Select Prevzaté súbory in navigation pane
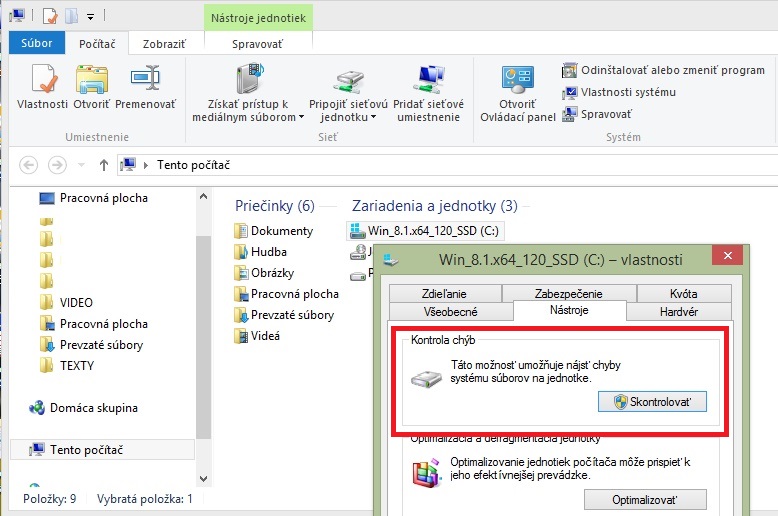Image resolution: width=778 pixels, height=516 pixels. tap(91, 344)
